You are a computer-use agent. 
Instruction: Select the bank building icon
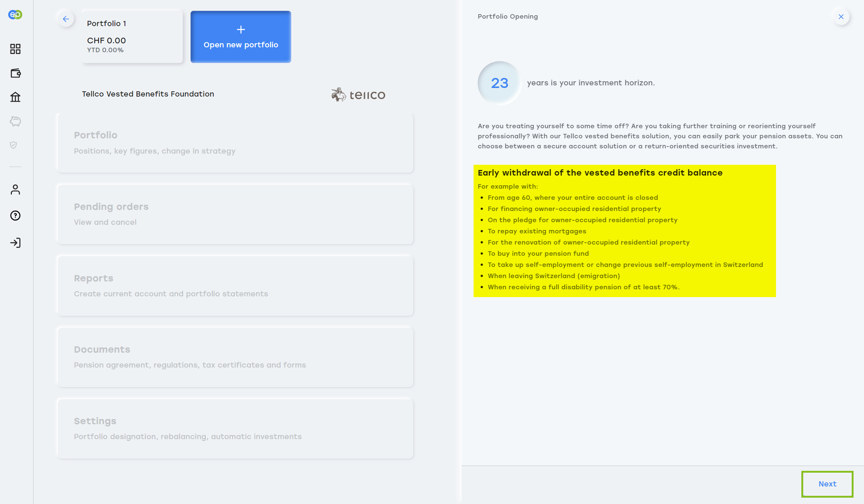click(15, 97)
